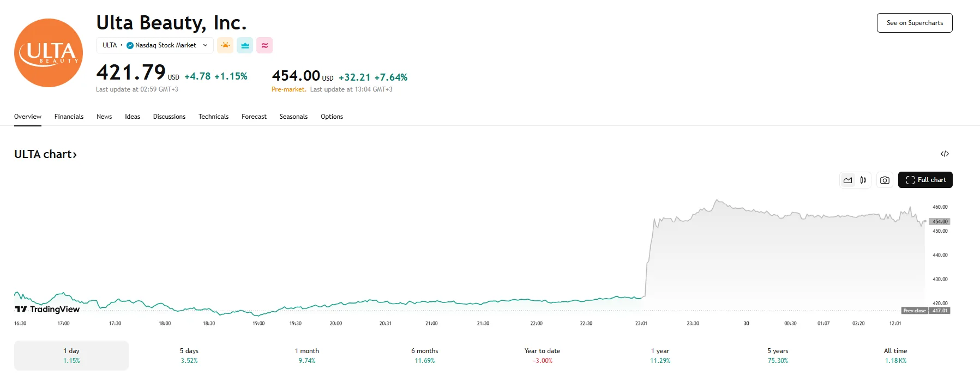The width and height of the screenshot is (980, 382).
Task: Click the 454.00 USD pre-market price
Action: coord(303,76)
